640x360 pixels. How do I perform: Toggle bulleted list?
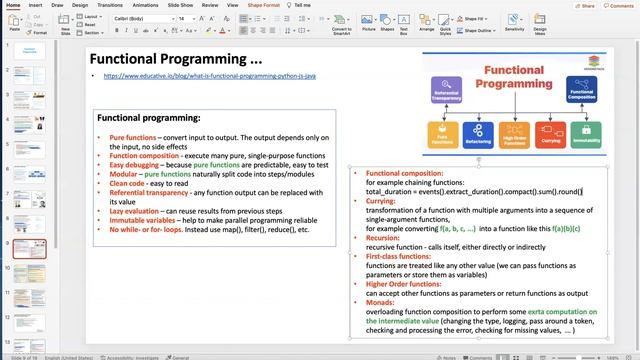coord(243,19)
